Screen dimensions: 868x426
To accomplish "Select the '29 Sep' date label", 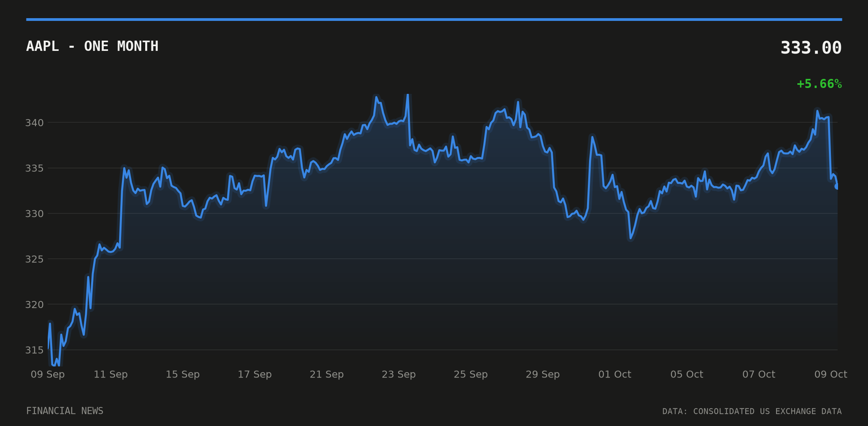I will pyautogui.click(x=542, y=374).
